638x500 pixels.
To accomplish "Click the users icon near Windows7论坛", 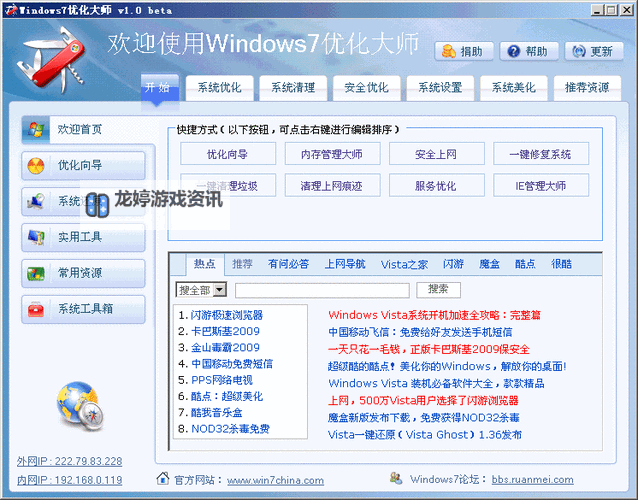I will (396, 478).
